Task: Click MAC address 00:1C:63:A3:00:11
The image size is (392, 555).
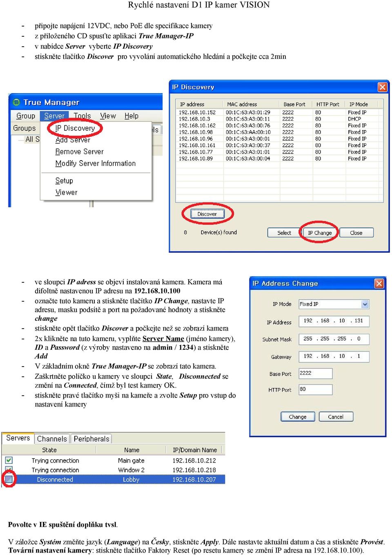Action: pyautogui.click(x=248, y=119)
